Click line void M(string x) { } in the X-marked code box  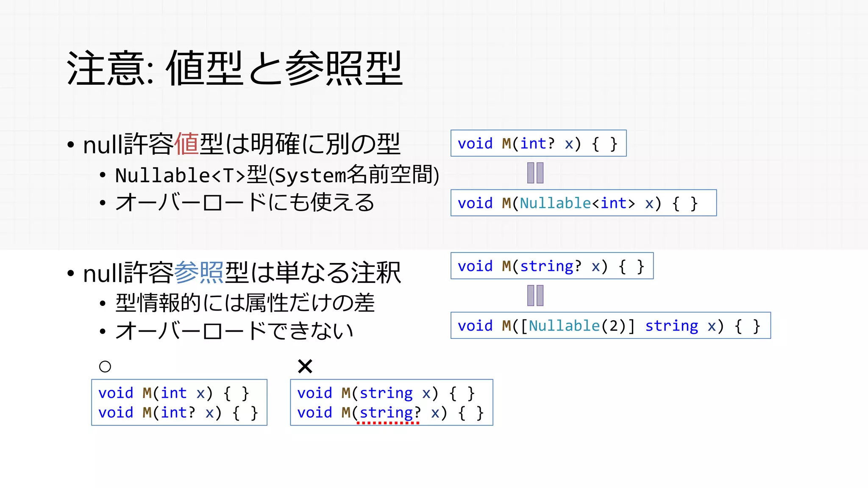coord(386,393)
